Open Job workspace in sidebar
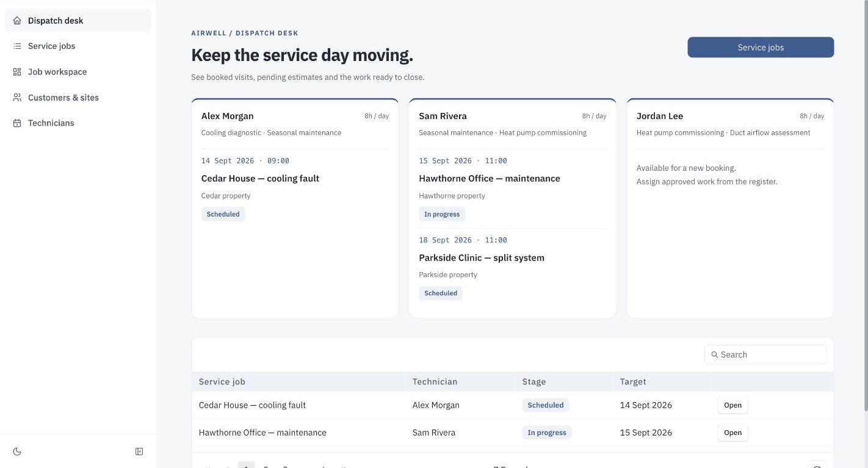The height and width of the screenshot is (468, 868). [x=78, y=72]
